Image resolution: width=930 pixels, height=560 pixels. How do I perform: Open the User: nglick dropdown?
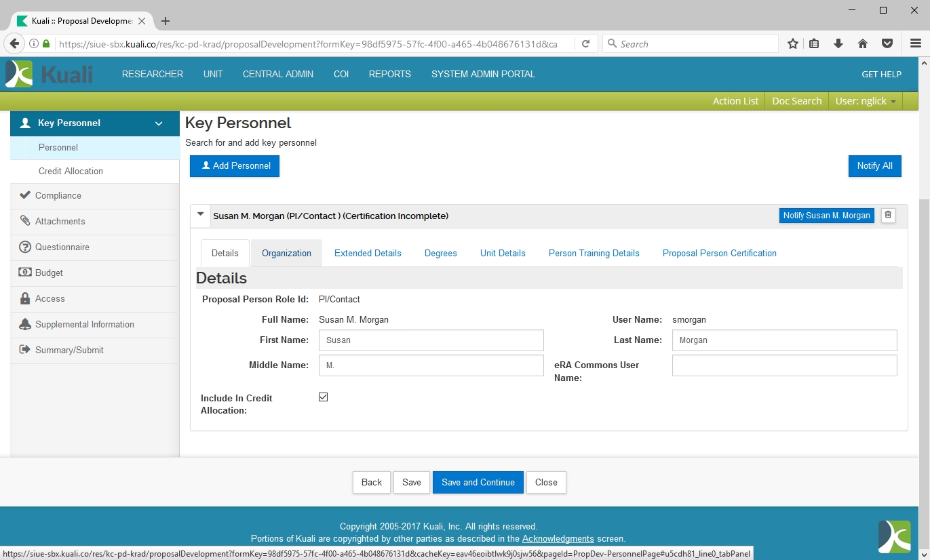click(865, 101)
